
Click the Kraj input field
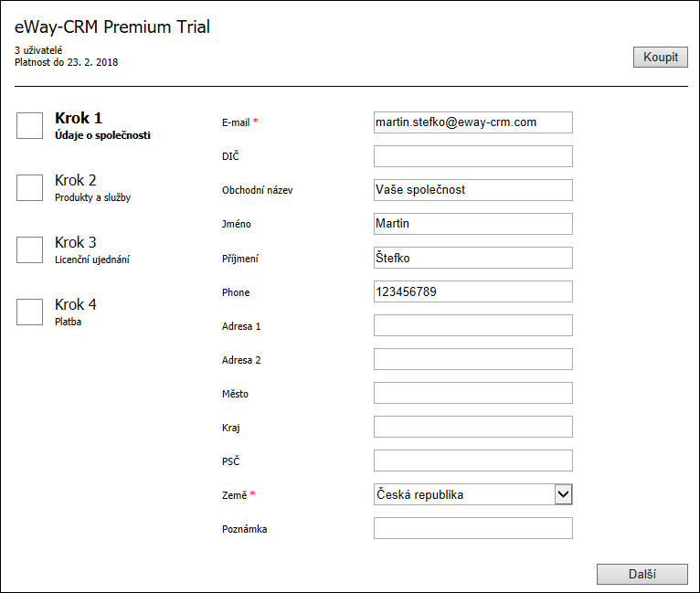pyautogui.click(x=473, y=427)
